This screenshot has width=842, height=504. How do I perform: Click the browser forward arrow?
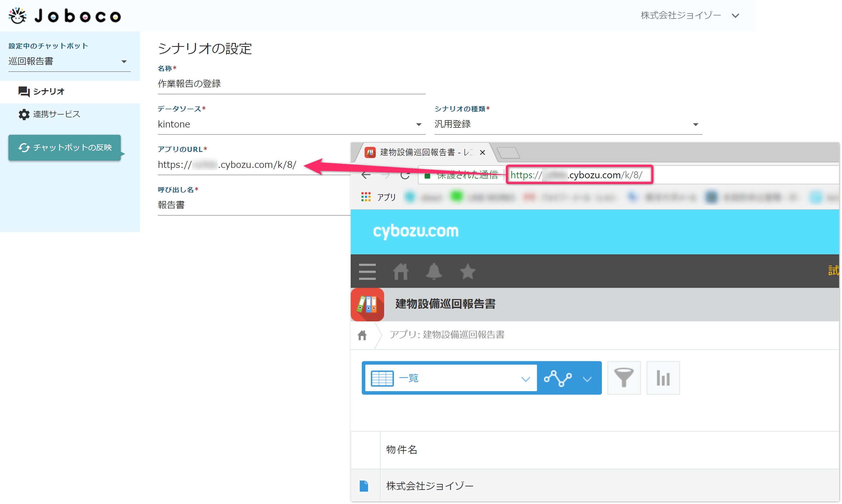coord(386,175)
